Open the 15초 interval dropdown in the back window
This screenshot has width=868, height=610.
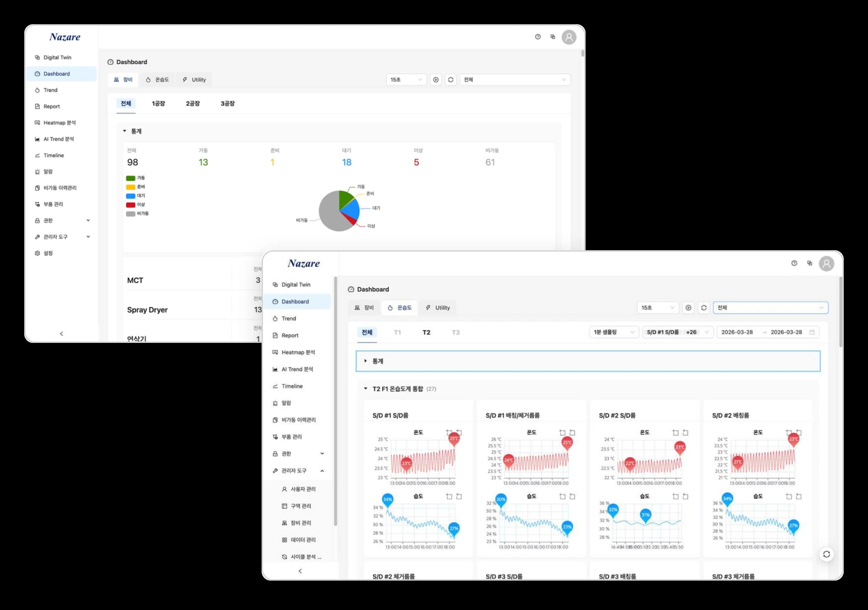coord(406,80)
